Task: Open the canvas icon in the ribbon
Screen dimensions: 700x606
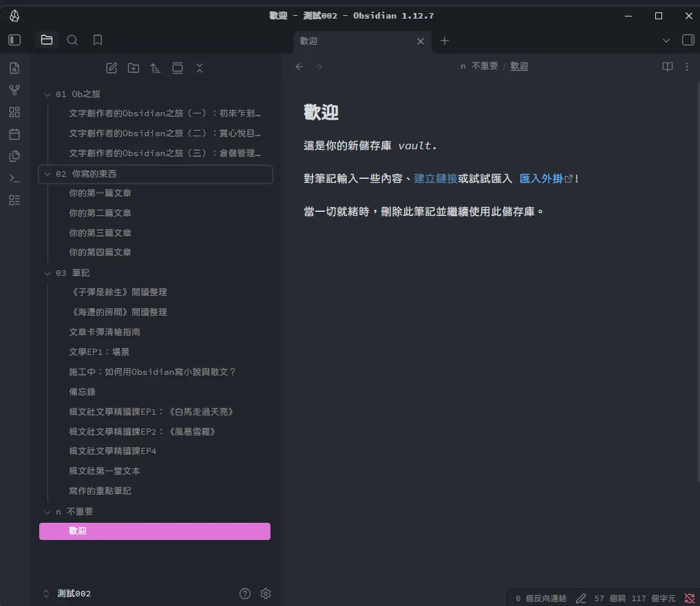Action: click(14, 112)
